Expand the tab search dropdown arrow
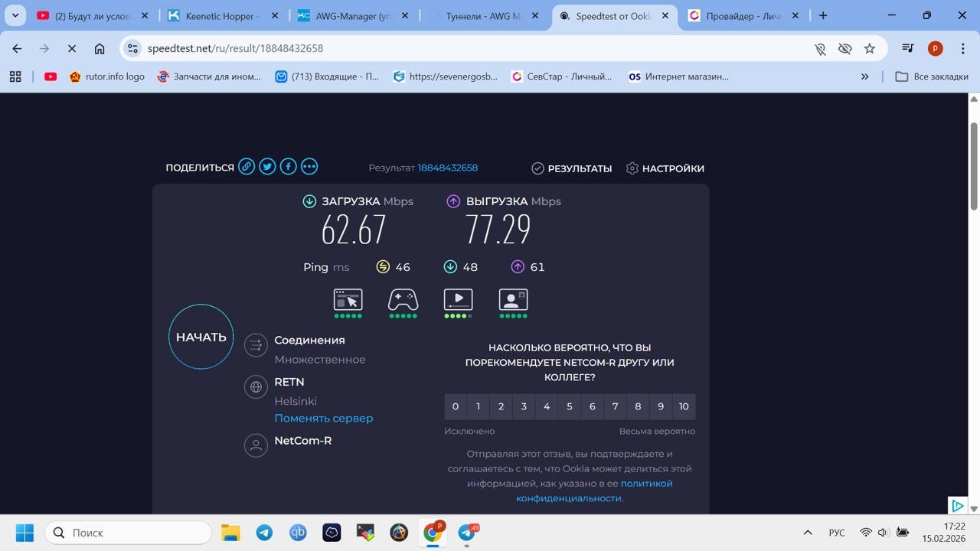The height and width of the screenshot is (551, 980). coord(15,15)
